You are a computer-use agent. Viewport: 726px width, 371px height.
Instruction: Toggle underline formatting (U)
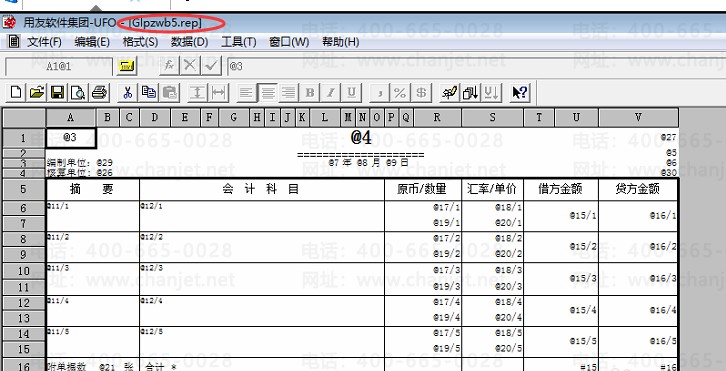coord(352,92)
